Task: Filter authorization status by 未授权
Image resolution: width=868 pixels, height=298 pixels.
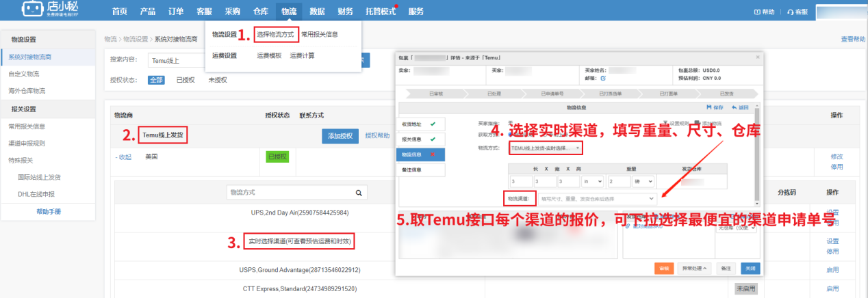Action: pyautogui.click(x=218, y=80)
